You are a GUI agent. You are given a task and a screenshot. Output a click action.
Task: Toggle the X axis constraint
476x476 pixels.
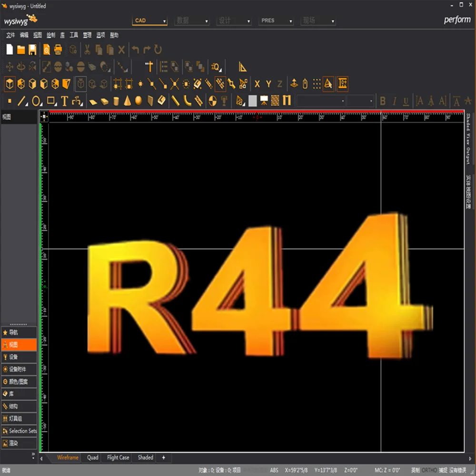257,84
